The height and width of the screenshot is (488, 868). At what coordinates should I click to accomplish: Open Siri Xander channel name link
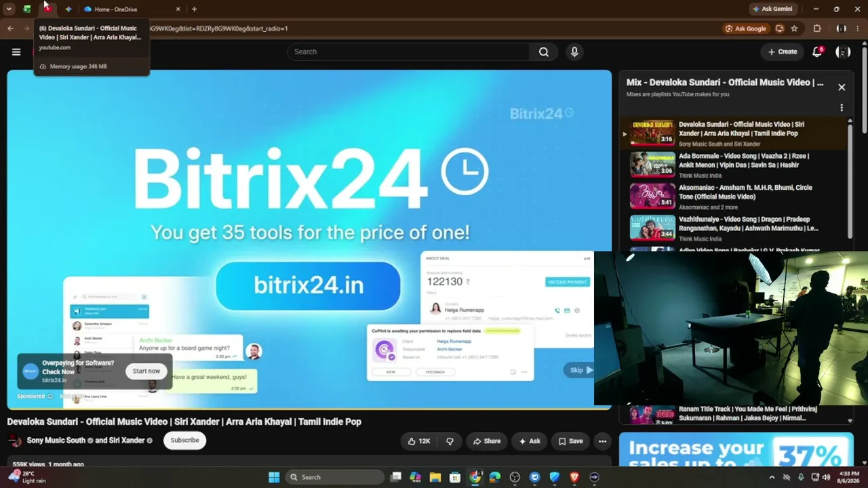[x=127, y=441]
